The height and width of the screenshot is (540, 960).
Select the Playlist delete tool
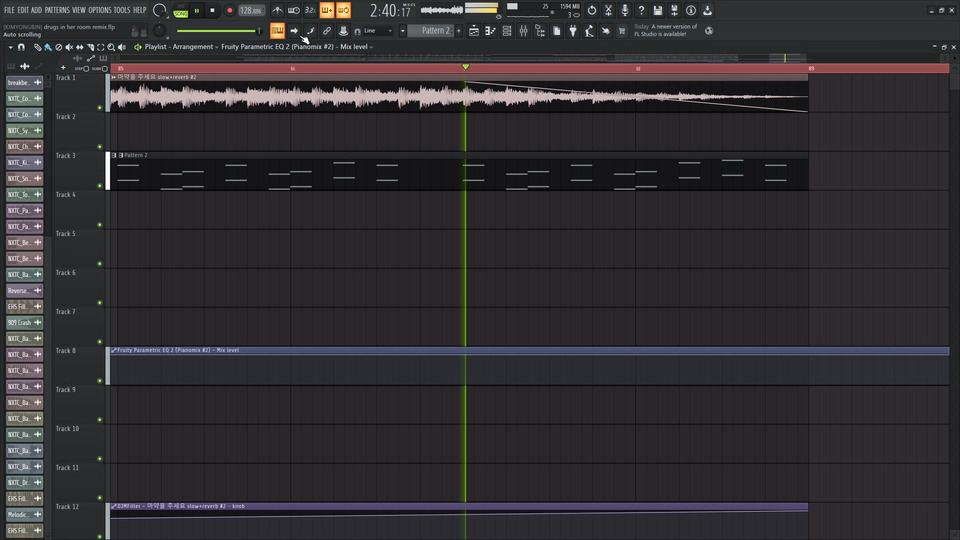click(x=58, y=47)
